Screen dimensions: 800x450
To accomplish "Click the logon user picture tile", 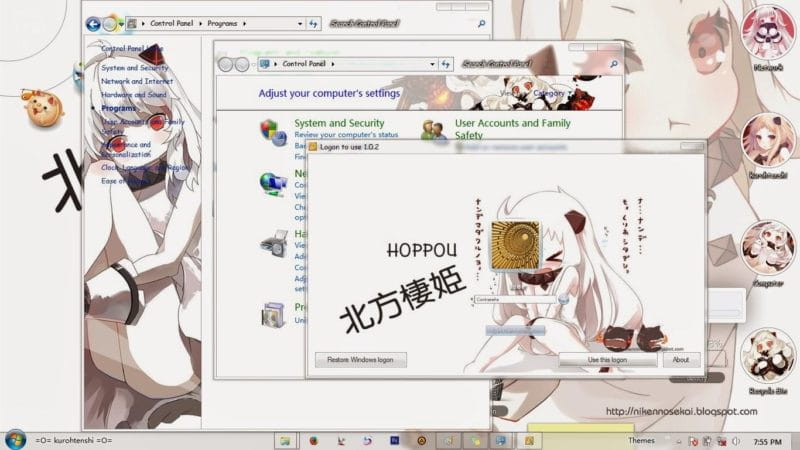I will (515, 245).
